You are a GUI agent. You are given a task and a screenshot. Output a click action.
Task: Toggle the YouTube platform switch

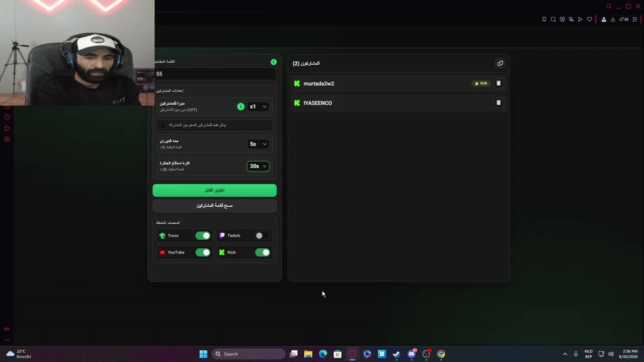203,252
